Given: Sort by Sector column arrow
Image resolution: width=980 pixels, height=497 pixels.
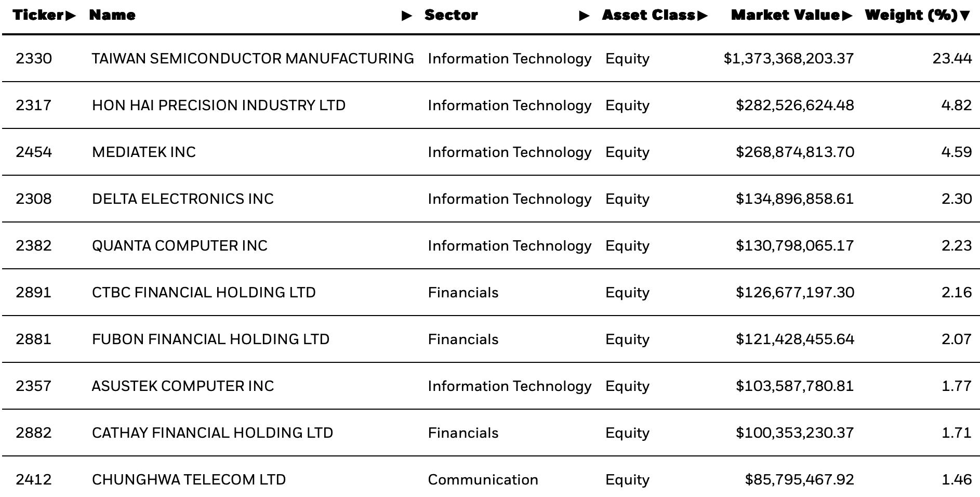Looking at the screenshot, I should pos(585,16).
